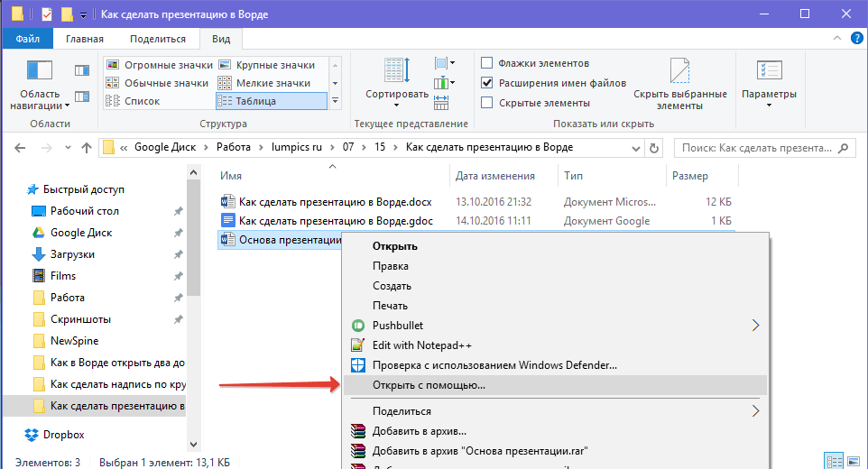The height and width of the screenshot is (469, 868).
Task: Enable the item check boxes option
Action: 487,63
